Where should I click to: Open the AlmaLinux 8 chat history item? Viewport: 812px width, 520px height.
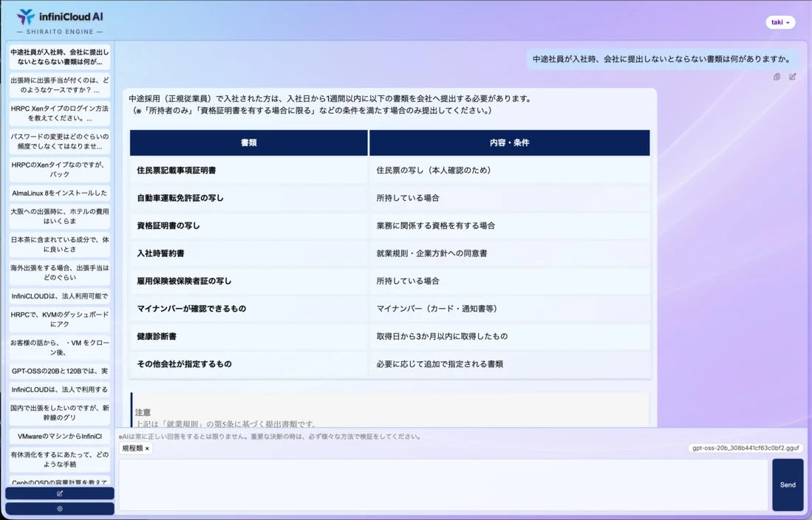[x=59, y=191]
